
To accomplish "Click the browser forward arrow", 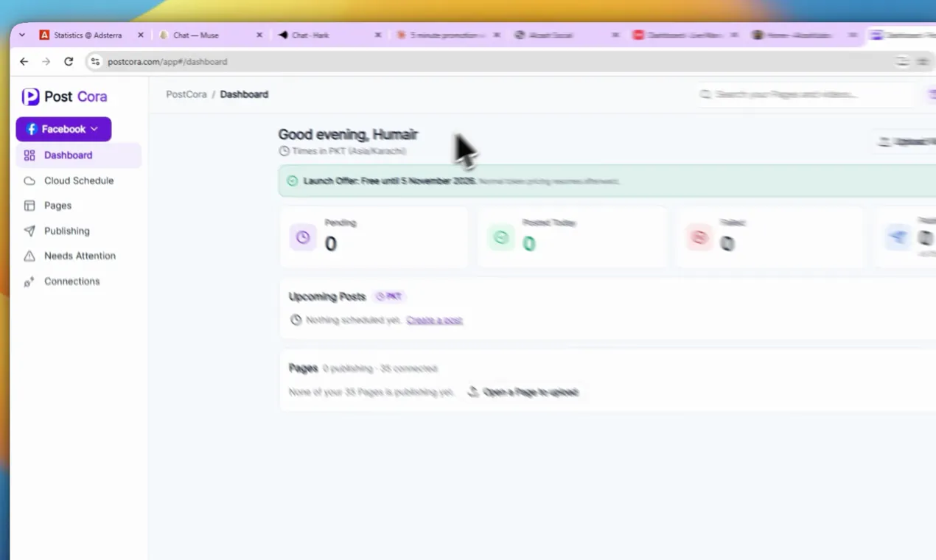I will 46,62.
